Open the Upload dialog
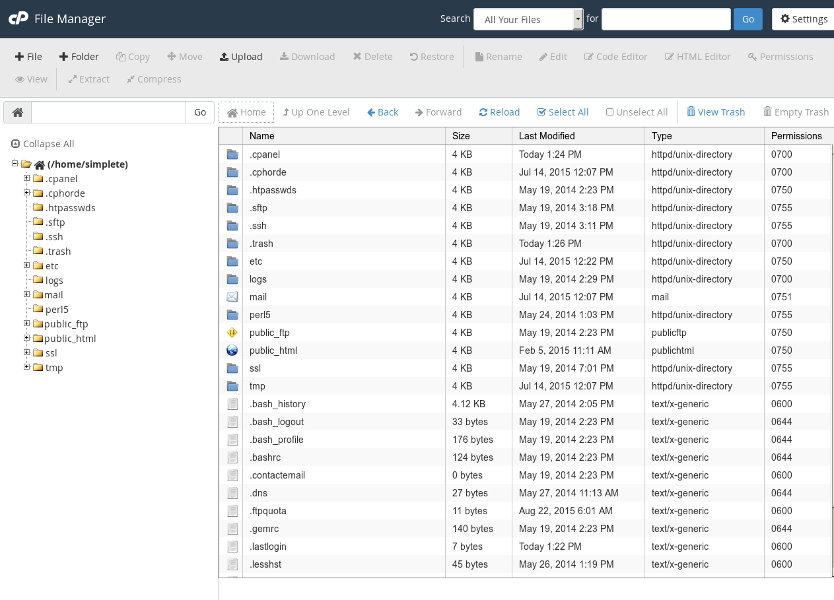The height and width of the screenshot is (600, 834). (x=241, y=56)
